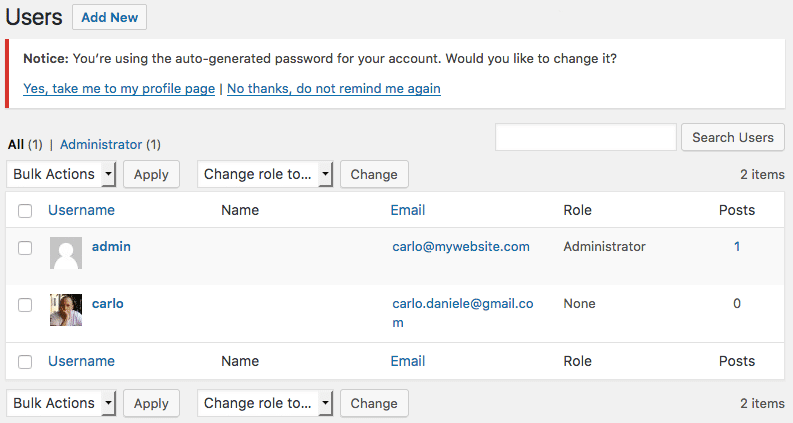Dismiss notice via 'No thanks, do not remind me again'
Image resolution: width=793 pixels, height=423 pixels.
pos(334,88)
